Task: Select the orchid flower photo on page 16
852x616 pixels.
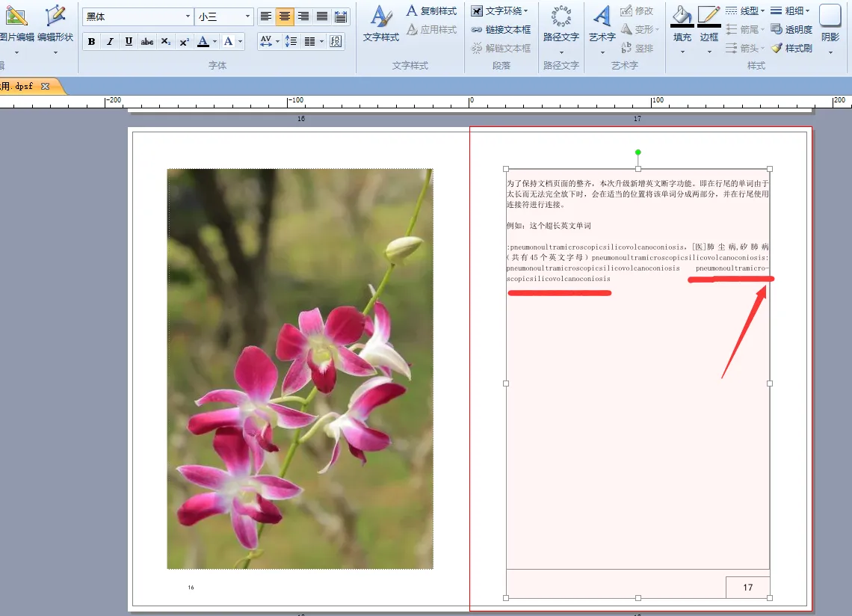Action: (300, 368)
